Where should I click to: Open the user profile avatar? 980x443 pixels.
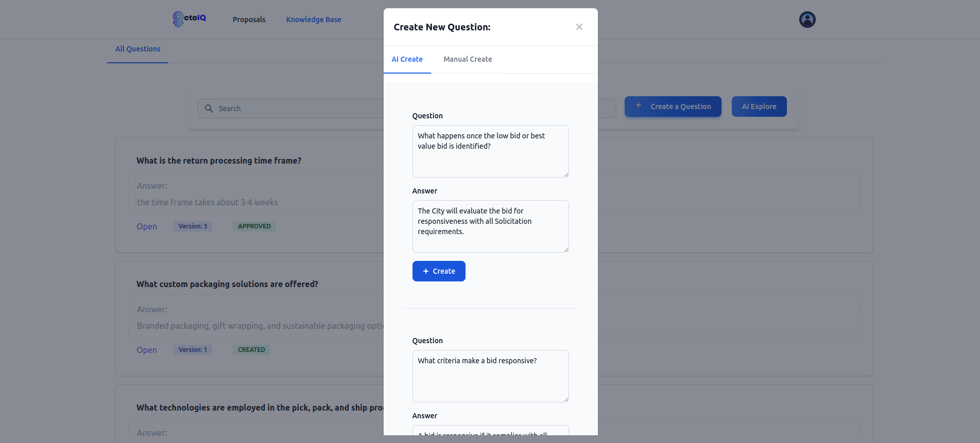pyautogui.click(x=807, y=20)
